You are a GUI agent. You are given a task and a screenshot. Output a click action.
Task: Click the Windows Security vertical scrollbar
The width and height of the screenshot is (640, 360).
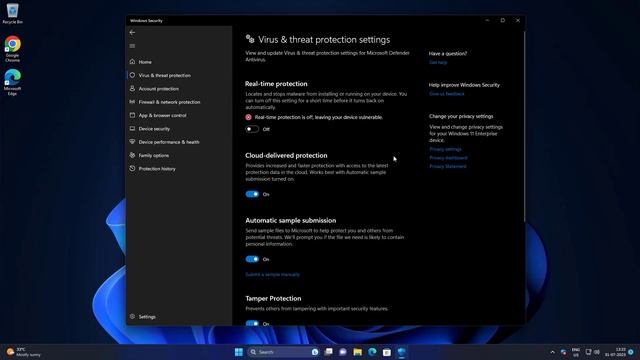pyautogui.click(x=524, y=127)
